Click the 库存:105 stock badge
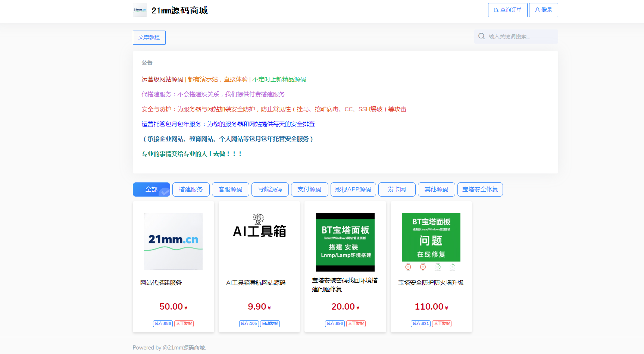 [x=249, y=324]
